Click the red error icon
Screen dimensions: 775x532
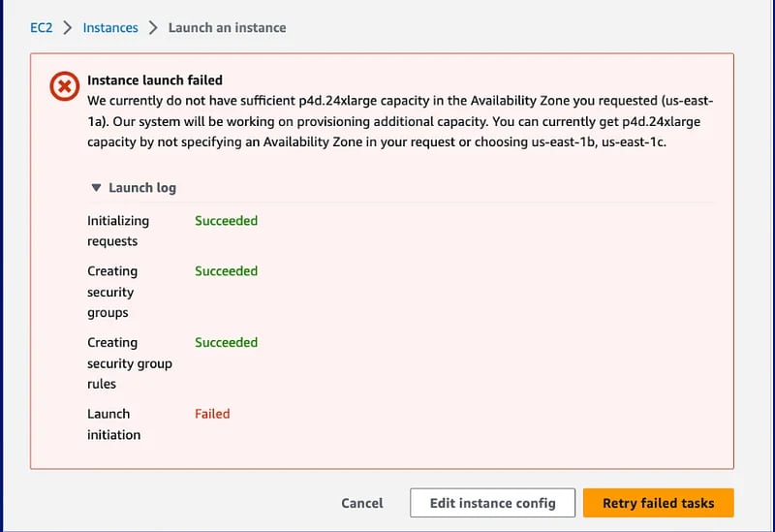pos(64,86)
